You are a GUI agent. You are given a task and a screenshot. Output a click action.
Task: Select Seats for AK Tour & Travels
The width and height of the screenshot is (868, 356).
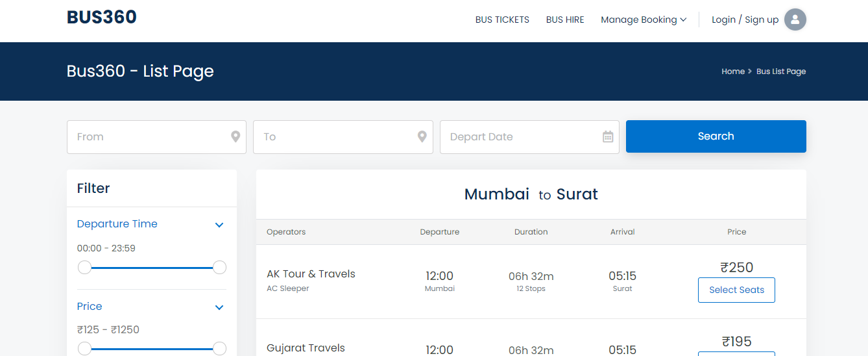click(736, 290)
